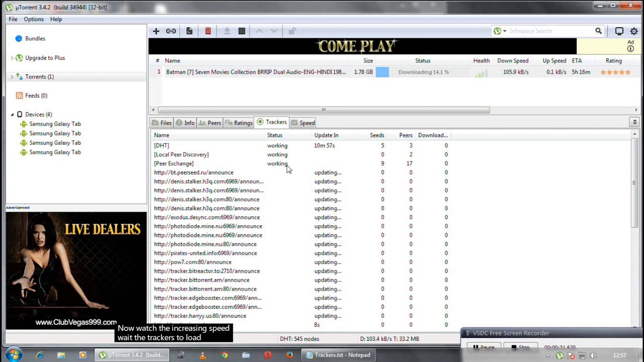Screen dimensions: 644x362
Task: Open the Help menu
Action: pos(56,19)
